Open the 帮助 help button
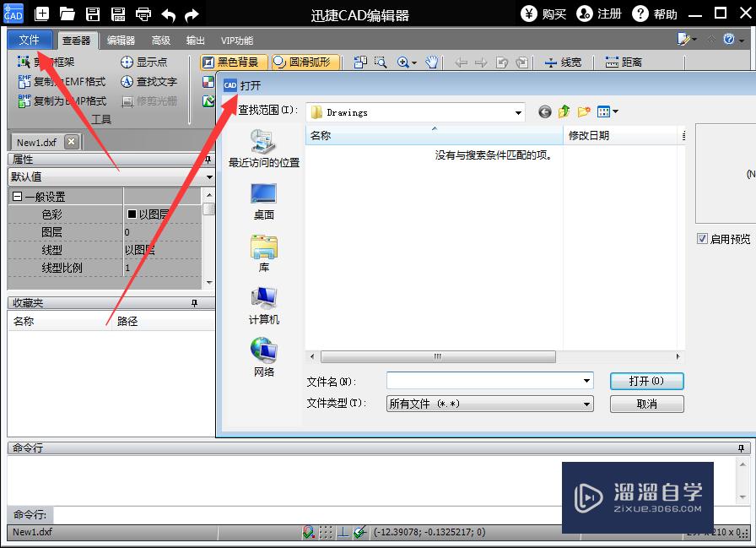Viewport: 756px width, 548px height. (655, 14)
